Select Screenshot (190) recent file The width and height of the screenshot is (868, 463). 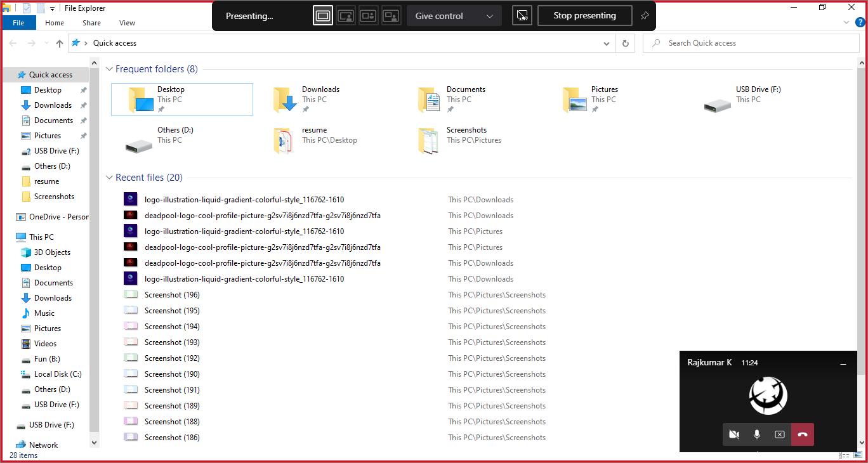172,374
